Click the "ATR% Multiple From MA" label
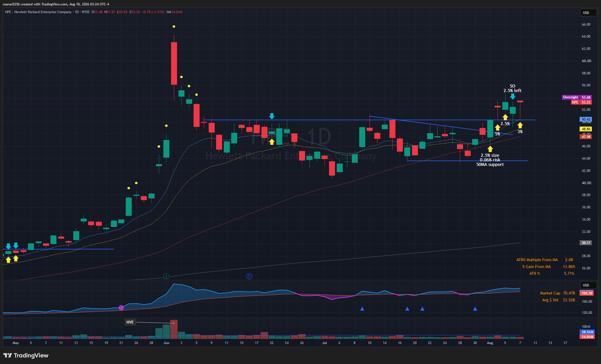Viewport: 601px width, 364px height. tap(537, 260)
